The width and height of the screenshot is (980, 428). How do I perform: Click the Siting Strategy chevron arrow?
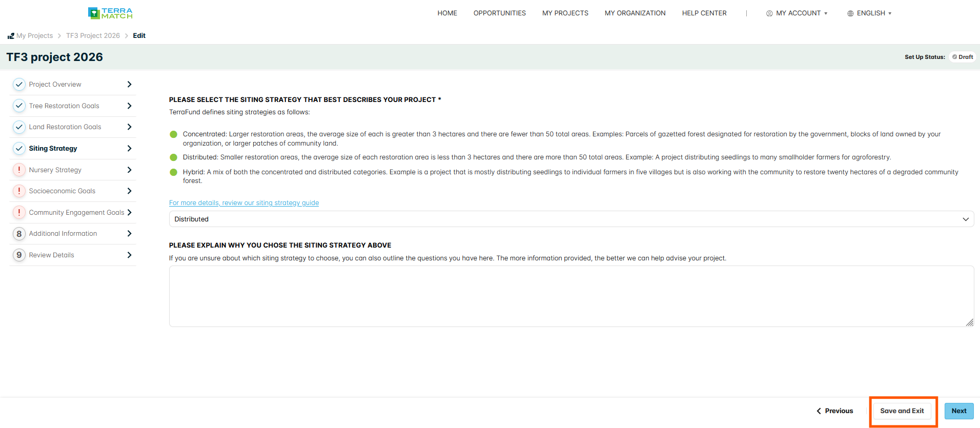coord(129,148)
